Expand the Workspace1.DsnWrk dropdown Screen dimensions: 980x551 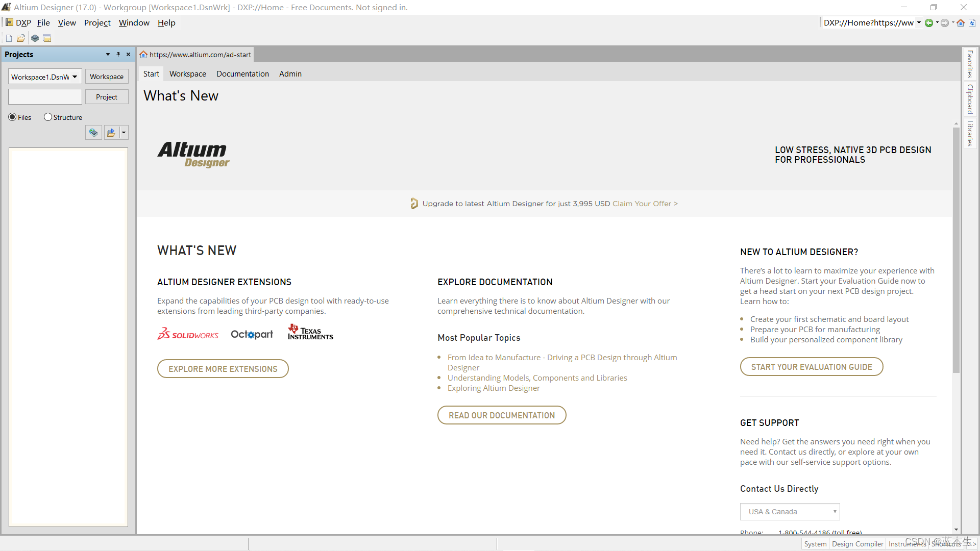point(75,77)
